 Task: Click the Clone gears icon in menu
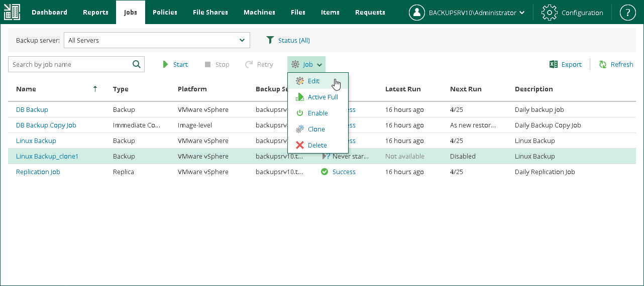click(300, 129)
